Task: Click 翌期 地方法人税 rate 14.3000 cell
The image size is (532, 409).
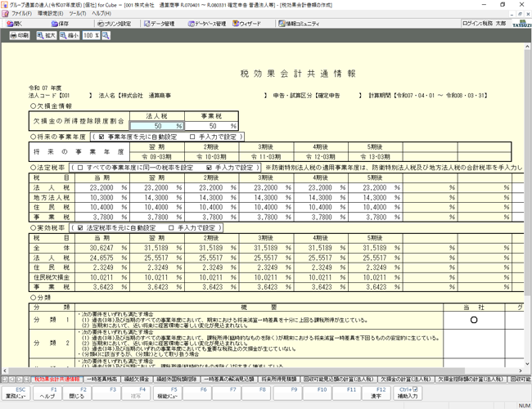Action: (x=157, y=197)
